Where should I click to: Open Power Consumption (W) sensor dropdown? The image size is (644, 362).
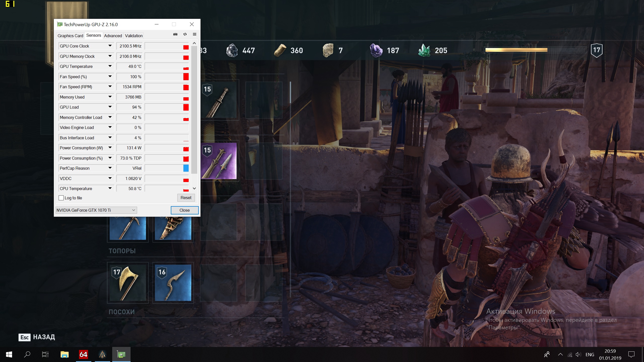point(110,148)
